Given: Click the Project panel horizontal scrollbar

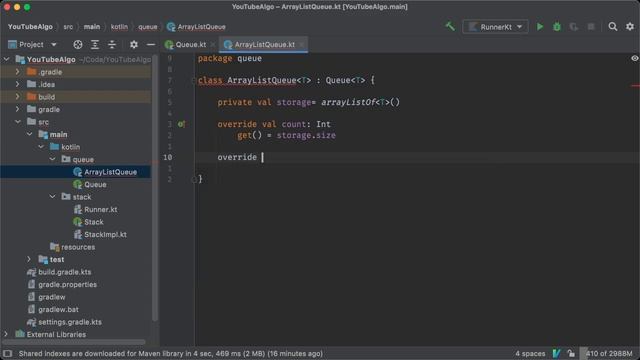Looking at the screenshot, I should 73,342.
